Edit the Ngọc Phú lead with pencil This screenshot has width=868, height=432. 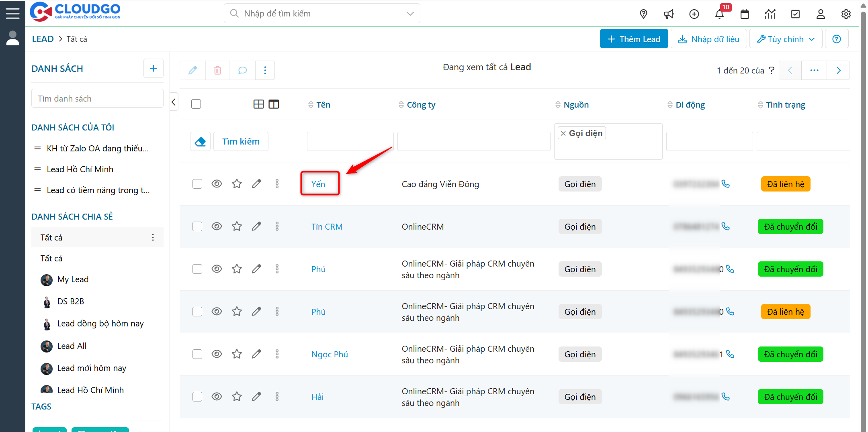[256, 354]
